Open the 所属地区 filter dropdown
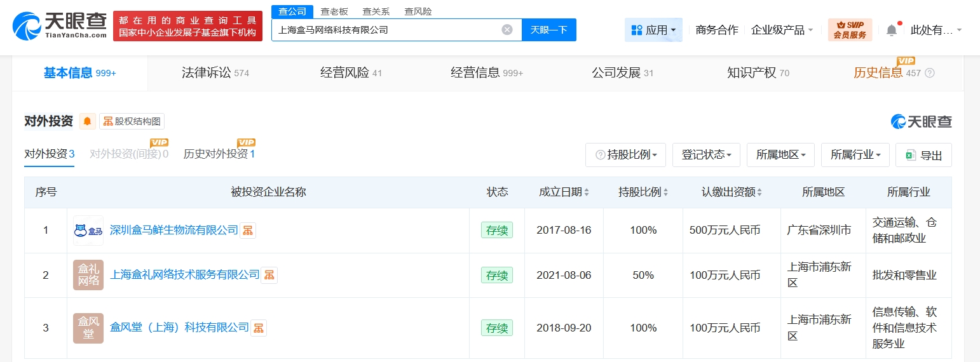Screen dimensions: 980x362 tap(781, 155)
